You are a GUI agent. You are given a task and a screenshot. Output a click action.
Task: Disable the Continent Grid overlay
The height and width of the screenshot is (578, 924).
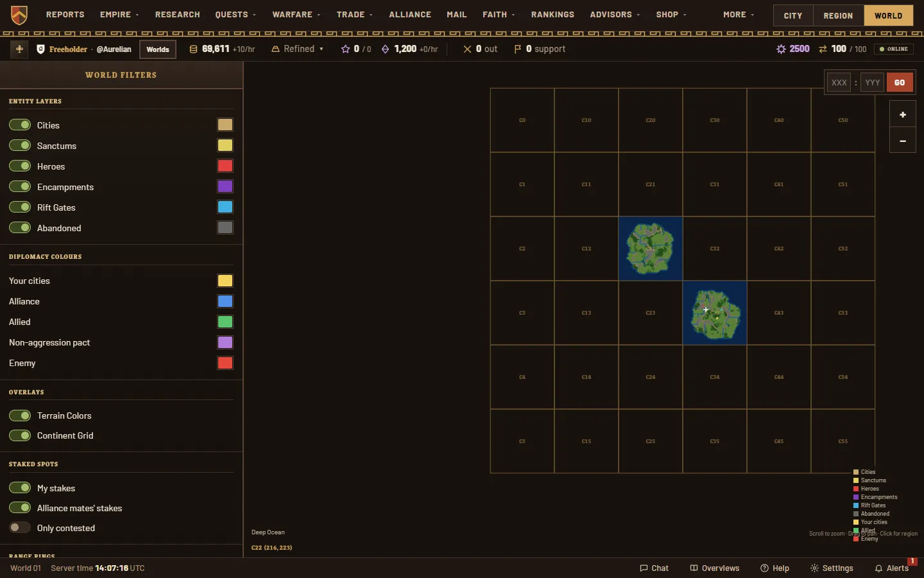coord(20,435)
